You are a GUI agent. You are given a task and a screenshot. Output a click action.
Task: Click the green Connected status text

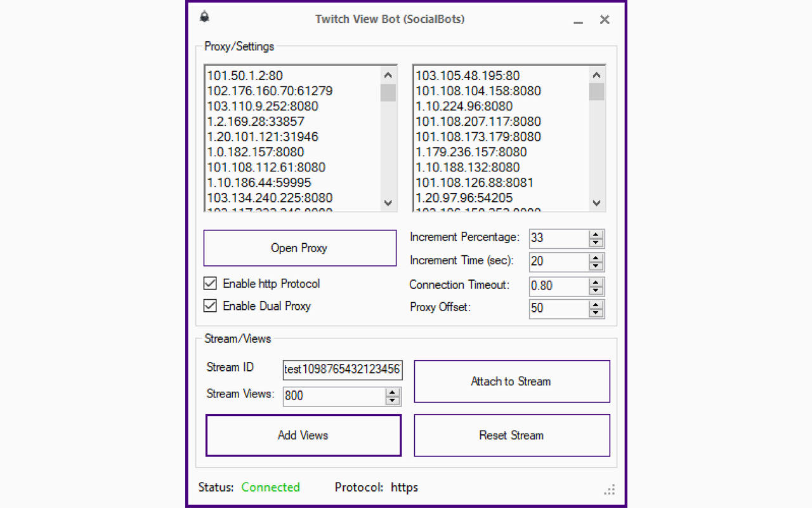tap(271, 487)
